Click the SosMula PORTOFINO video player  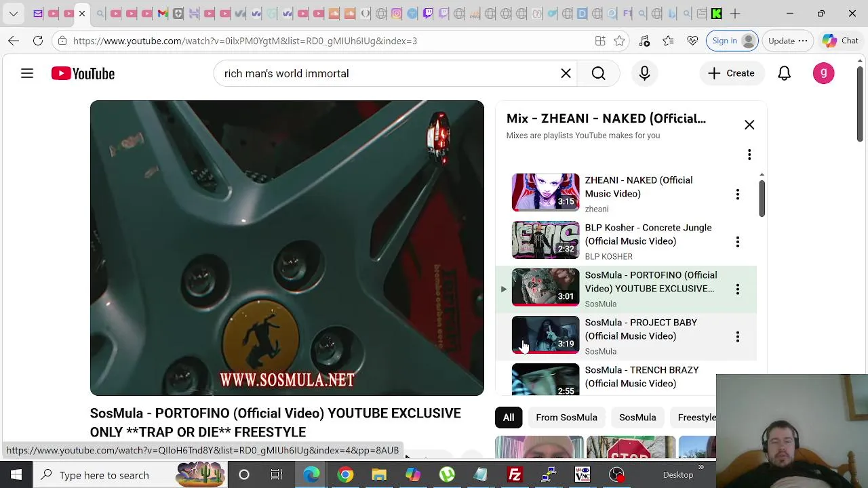(x=287, y=248)
